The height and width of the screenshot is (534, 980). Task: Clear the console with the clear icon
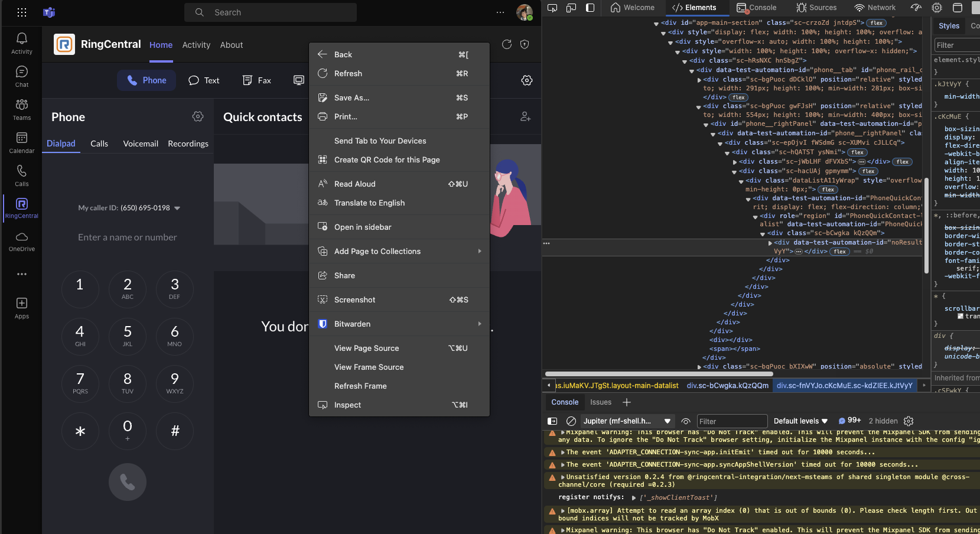(x=571, y=421)
